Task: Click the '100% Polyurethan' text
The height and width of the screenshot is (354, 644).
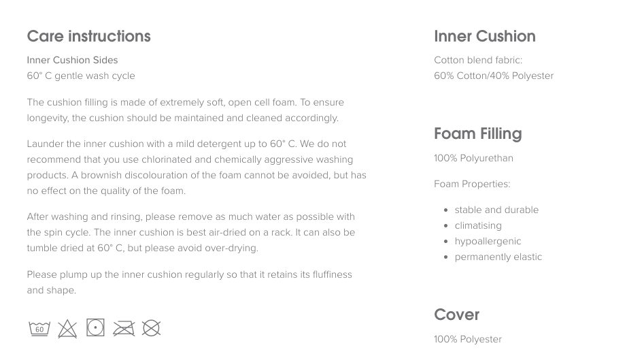Action: click(x=473, y=159)
